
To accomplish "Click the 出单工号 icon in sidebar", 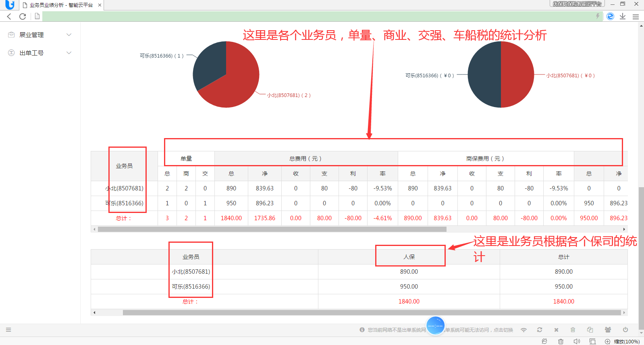I will click(x=11, y=53).
